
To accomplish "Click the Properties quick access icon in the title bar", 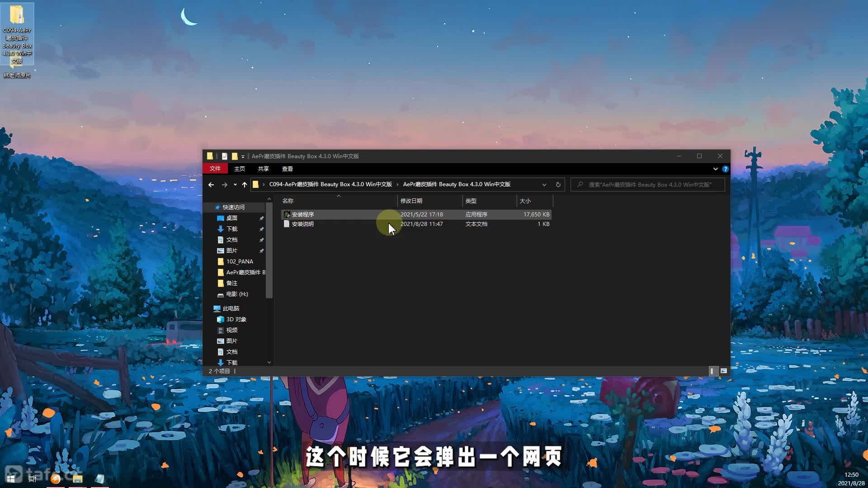I will (x=224, y=156).
